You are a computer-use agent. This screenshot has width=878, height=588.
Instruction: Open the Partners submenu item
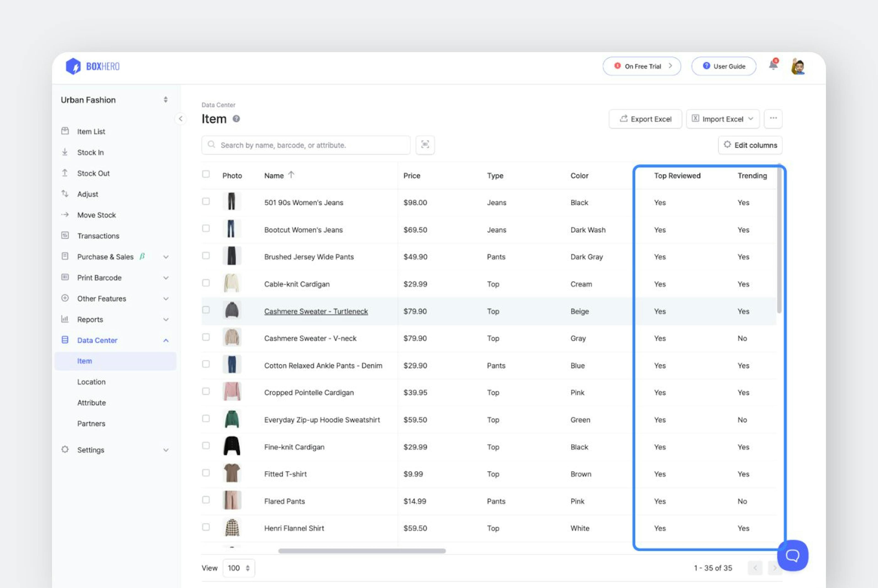(91, 424)
